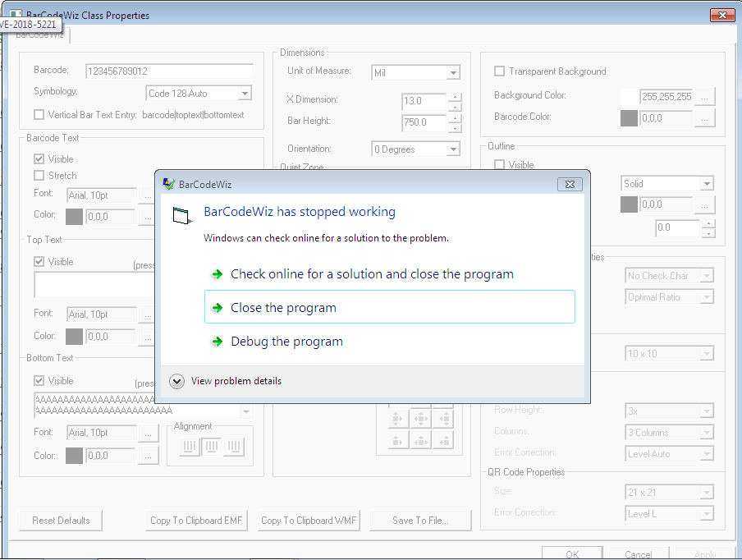Screen dimensions: 742x560
Task: Increase outline width with up spinner
Action: tap(708, 224)
